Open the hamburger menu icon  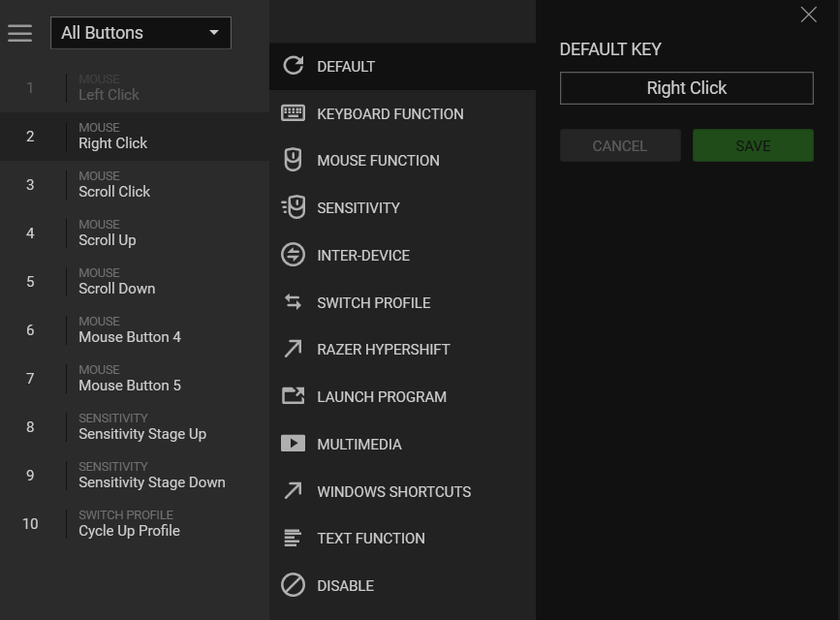(x=20, y=33)
